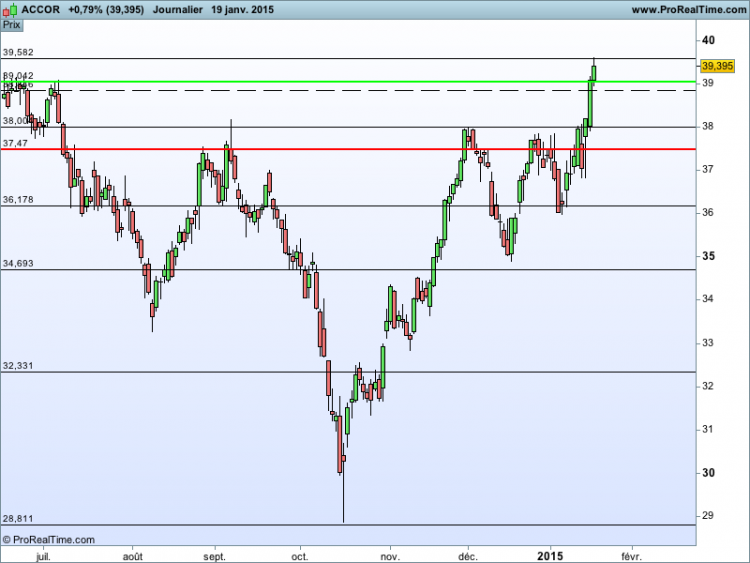Select the Prix panel label
Viewport: 750px width, 563px height.
click(12, 25)
